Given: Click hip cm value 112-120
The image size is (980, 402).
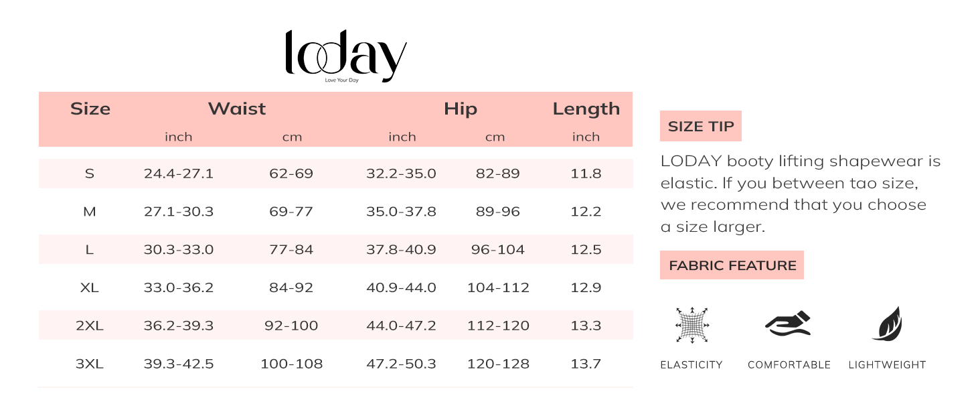Looking at the screenshot, I should pos(498,326).
